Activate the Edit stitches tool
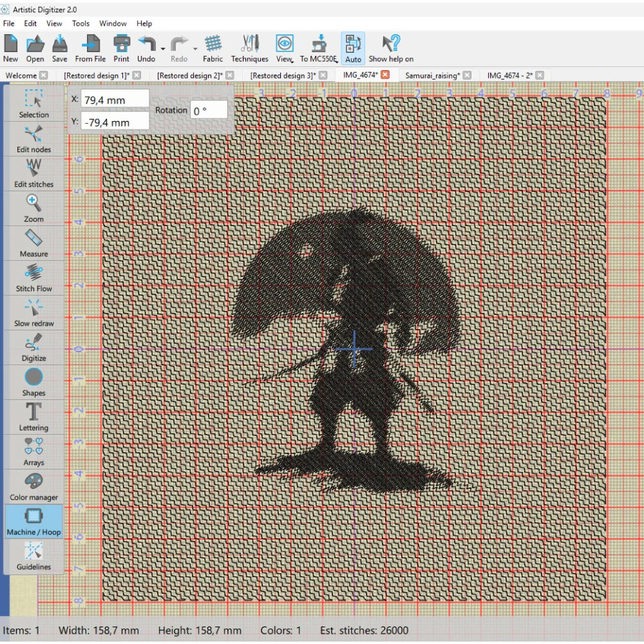Image resolution: width=644 pixels, height=644 pixels. click(x=33, y=173)
